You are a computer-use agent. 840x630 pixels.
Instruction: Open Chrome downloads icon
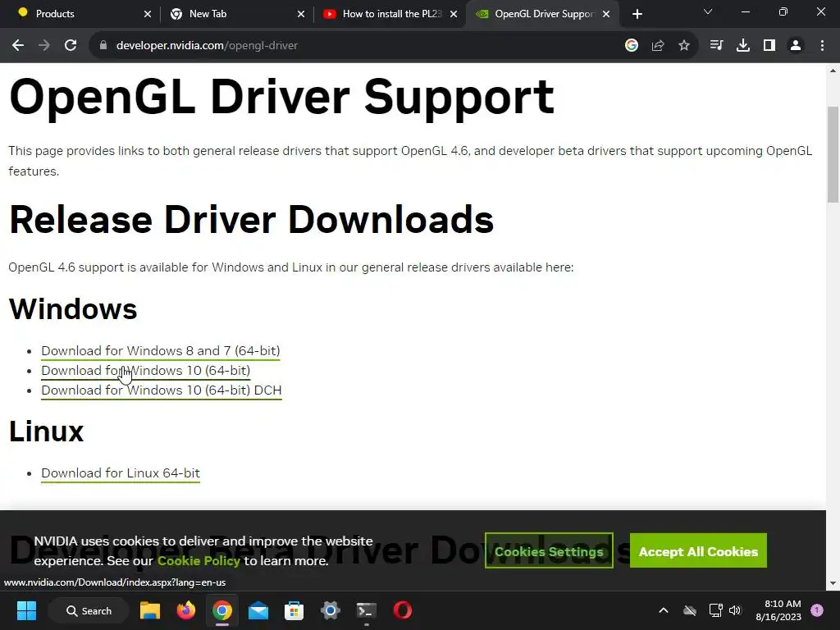point(743,46)
